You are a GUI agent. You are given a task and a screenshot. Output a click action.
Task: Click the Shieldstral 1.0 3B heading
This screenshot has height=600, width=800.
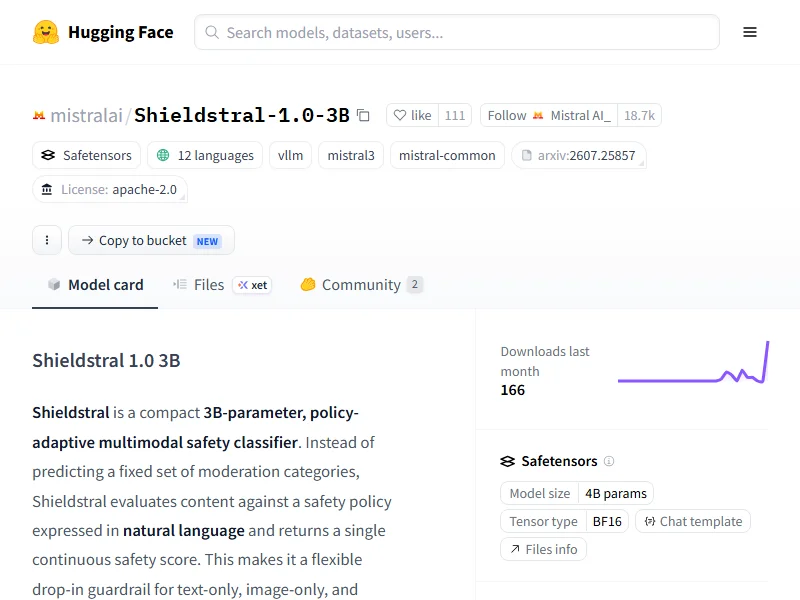[x=106, y=360]
